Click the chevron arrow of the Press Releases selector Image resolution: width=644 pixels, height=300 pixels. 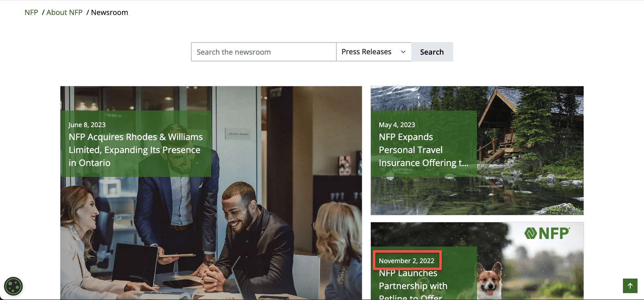pyautogui.click(x=403, y=52)
